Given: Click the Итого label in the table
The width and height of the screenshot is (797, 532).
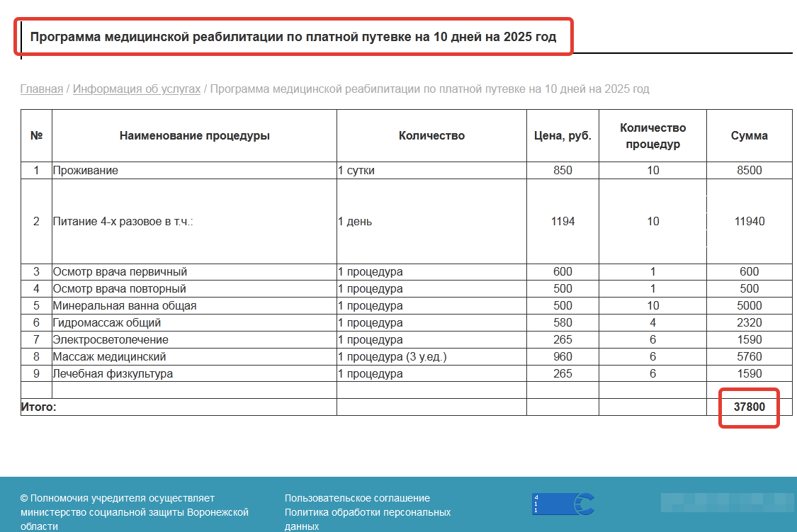Looking at the screenshot, I should click(38, 407).
